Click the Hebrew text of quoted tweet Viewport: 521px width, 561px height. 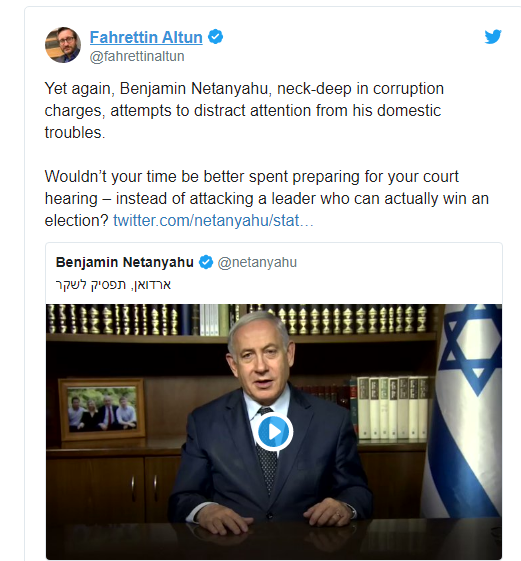[113, 285]
